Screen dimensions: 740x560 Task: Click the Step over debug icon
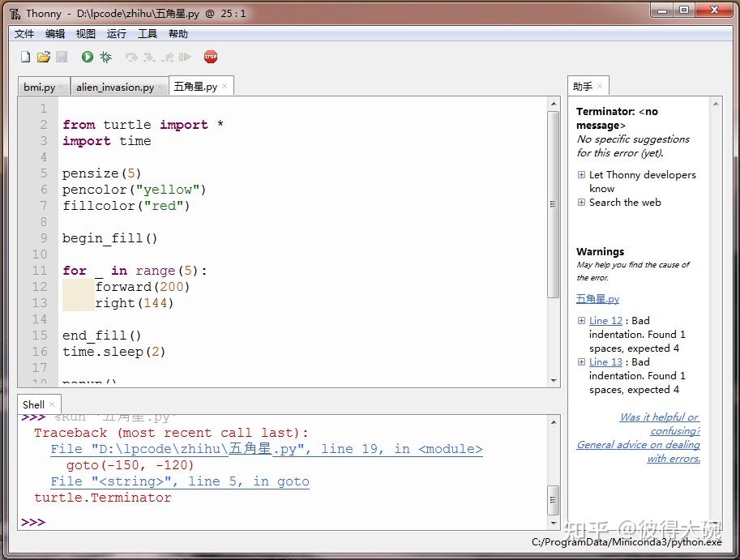tap(129, 56)
